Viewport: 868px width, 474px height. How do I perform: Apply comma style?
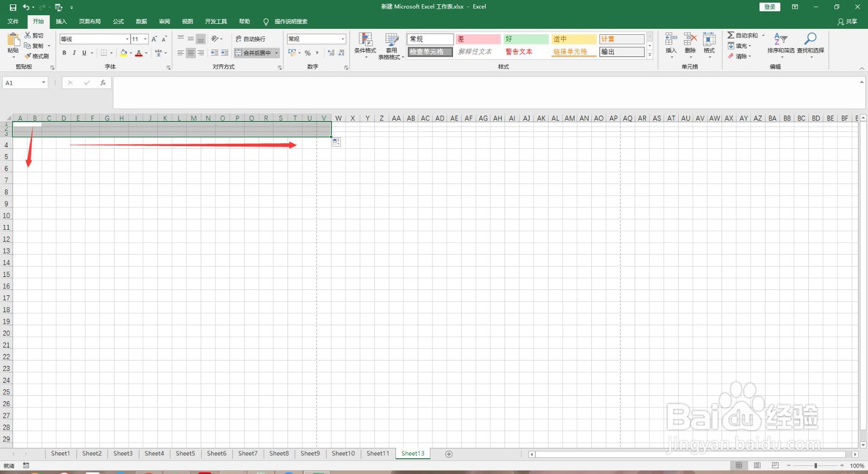coord(317,53)
